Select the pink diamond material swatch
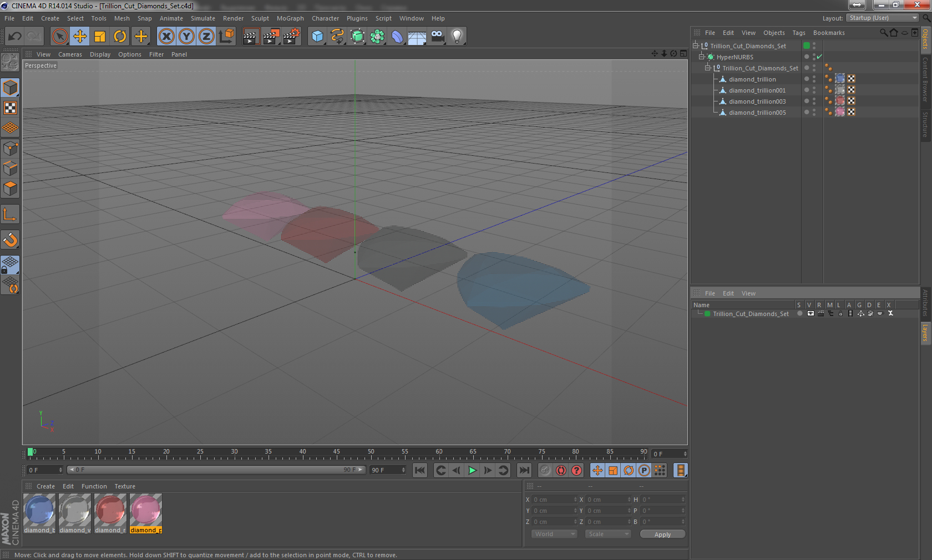The width and height of the screenshot is (932, 560). [x=146, y=513]
